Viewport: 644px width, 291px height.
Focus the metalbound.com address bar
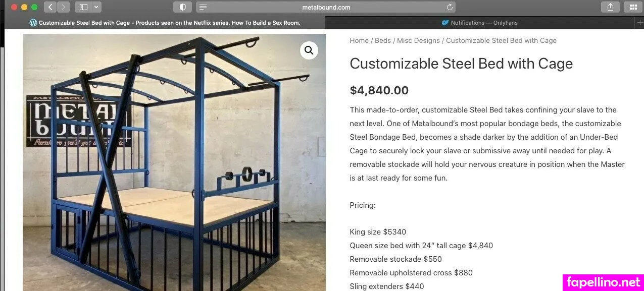pyautogui.click(x=326, y=7)
